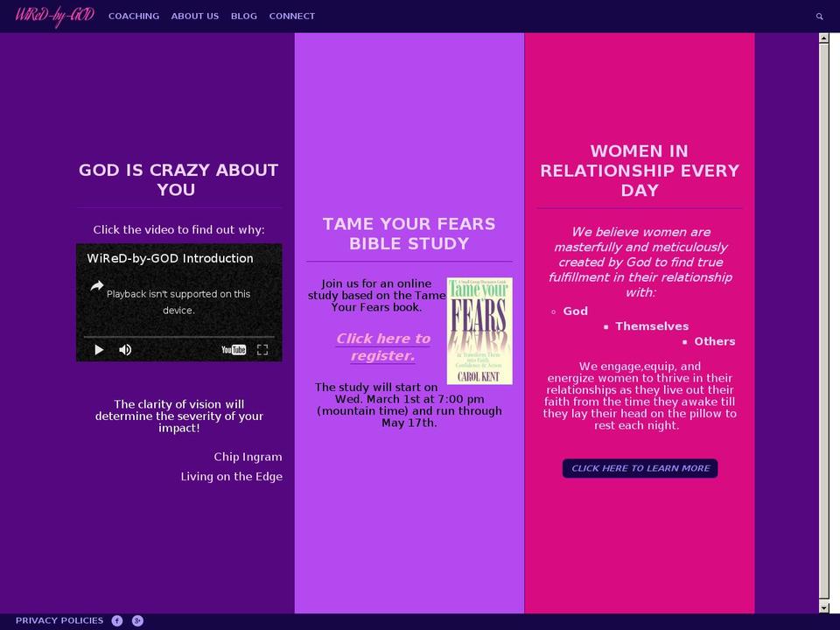This screenshot has width=840, height=630.
Task: Open Privacy Policies link
Action: tap(59, 620)
